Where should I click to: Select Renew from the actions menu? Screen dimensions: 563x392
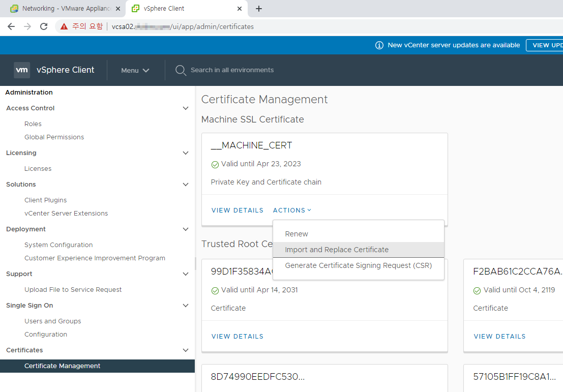(x=359, y=234)
